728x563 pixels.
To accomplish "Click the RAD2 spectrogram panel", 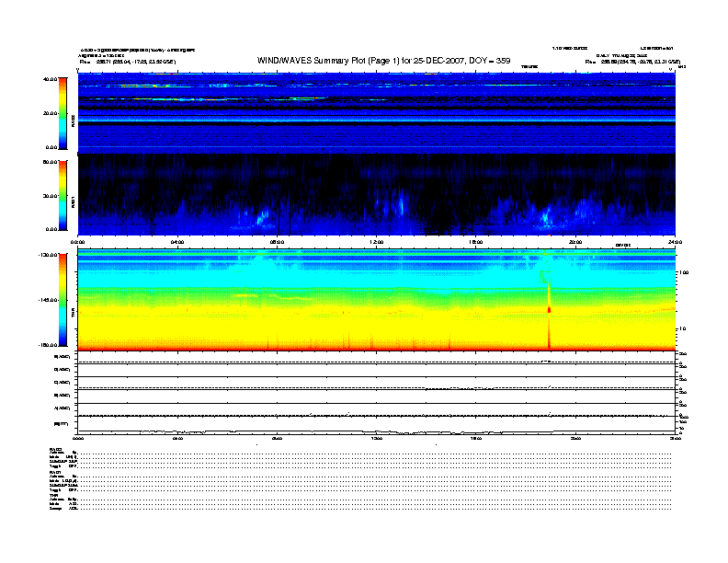I will click(x=377, y=113).
